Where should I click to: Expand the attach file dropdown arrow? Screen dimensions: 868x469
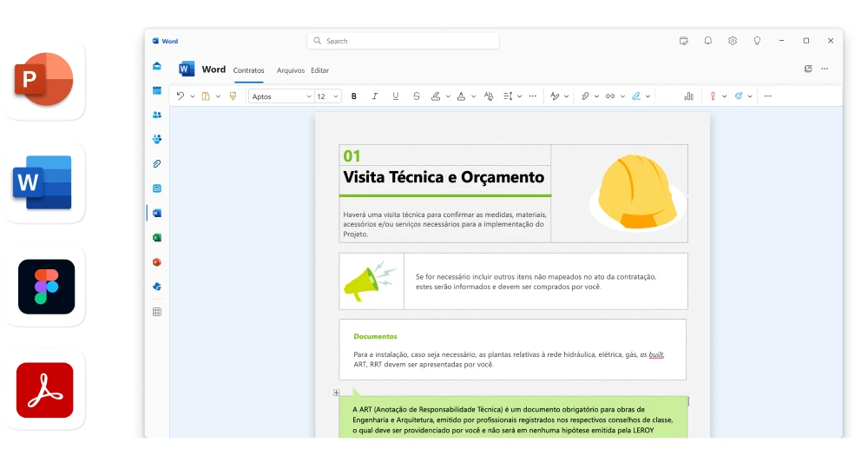click(x=596, y=96)
